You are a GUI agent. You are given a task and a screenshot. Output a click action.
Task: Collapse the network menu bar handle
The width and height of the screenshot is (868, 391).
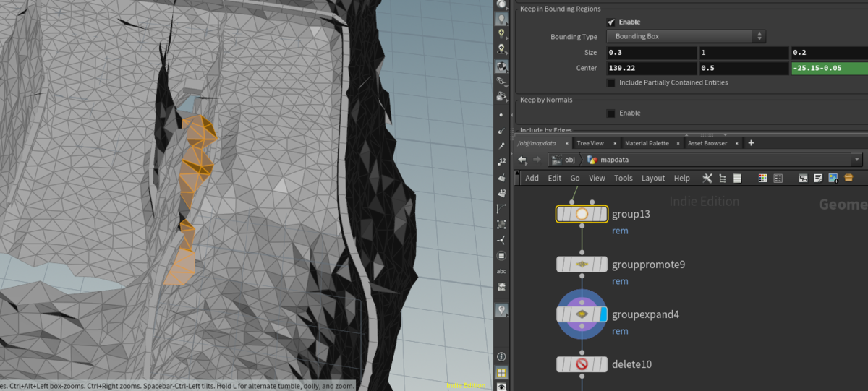pyautogui.click(x=517, y=178)
